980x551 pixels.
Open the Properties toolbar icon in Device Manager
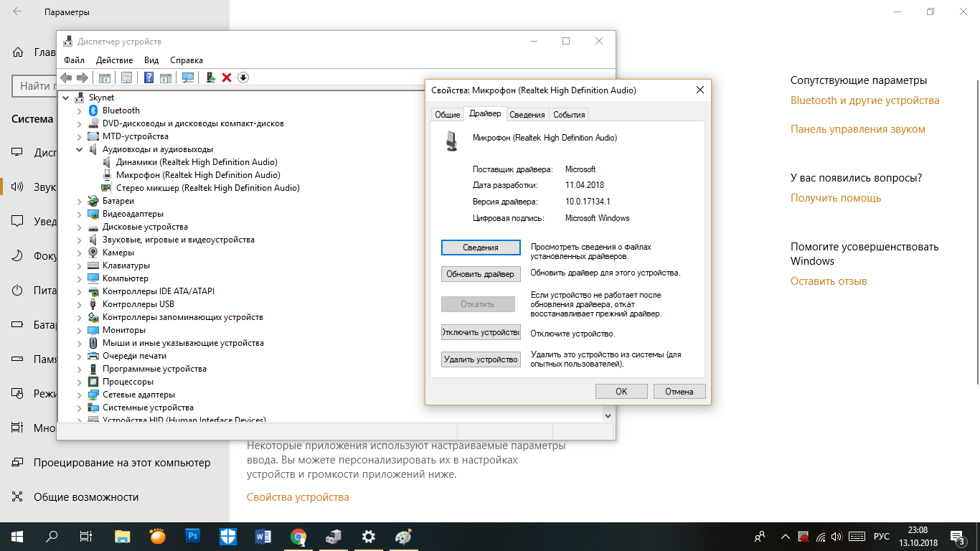click(126, 77)
